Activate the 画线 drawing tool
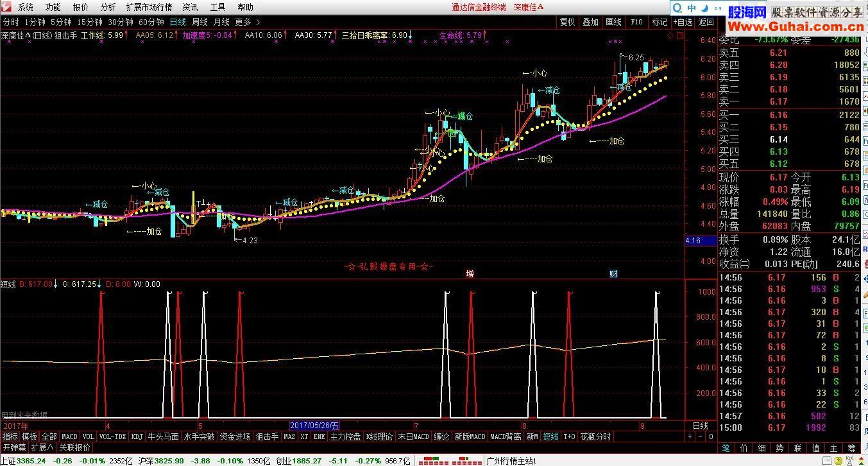Image resolution: width=868 pixels, height=466 pixels. pyautogui.click(x=614, y=22)
